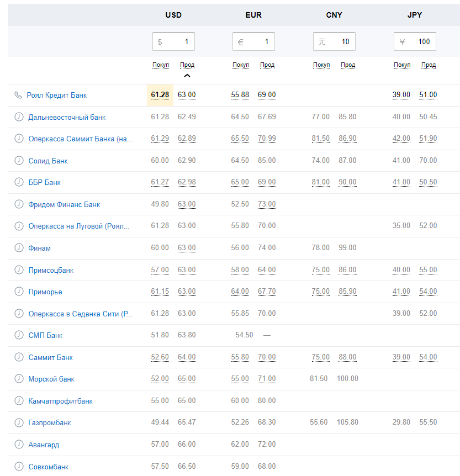Open Фридом Финанс Банк link
This screenshot has height=476, width=460.
[x=64, y=205]
